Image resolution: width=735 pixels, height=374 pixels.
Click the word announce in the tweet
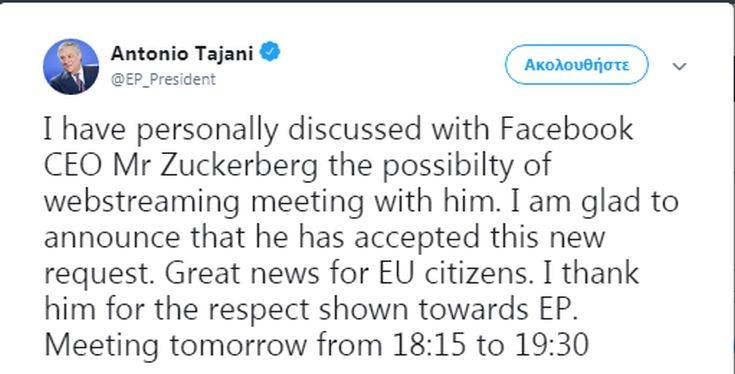coord(112,238)
